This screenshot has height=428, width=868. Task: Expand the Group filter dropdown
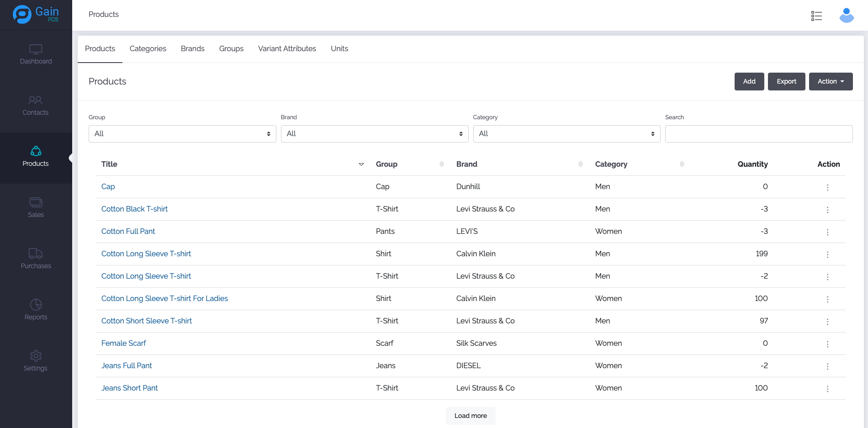point(182,134)
